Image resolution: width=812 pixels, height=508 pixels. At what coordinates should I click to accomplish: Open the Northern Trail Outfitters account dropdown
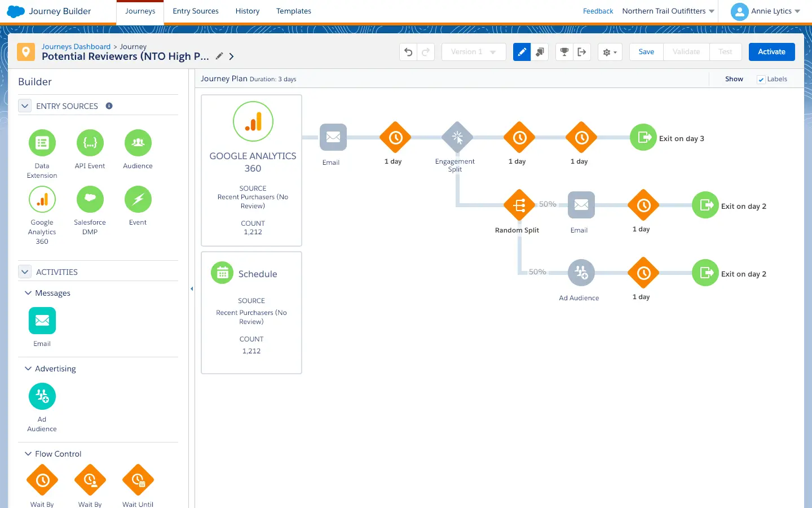click(x=668, y=11)
